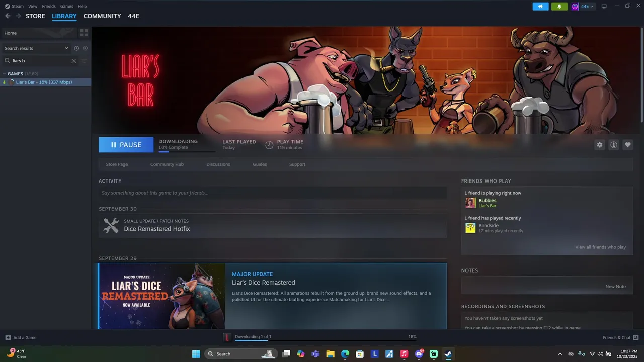Open the Support link
644x362 pixels.
(297, 164)
